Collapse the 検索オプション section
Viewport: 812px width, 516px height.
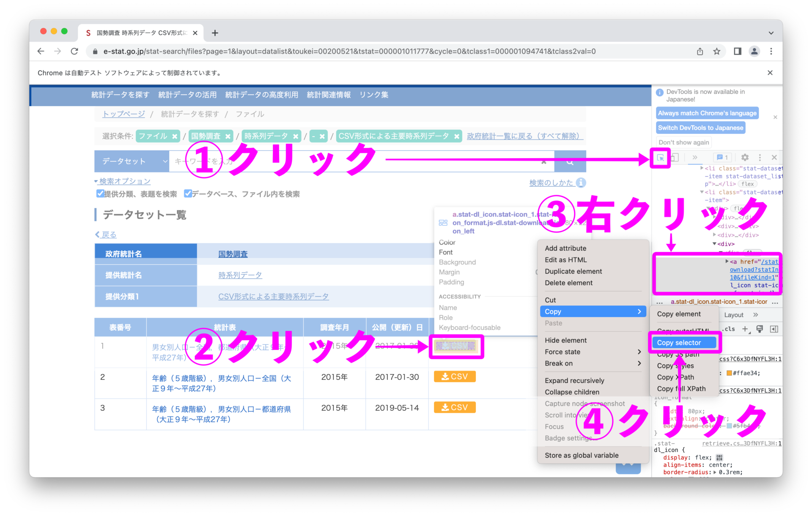[123, 181]
